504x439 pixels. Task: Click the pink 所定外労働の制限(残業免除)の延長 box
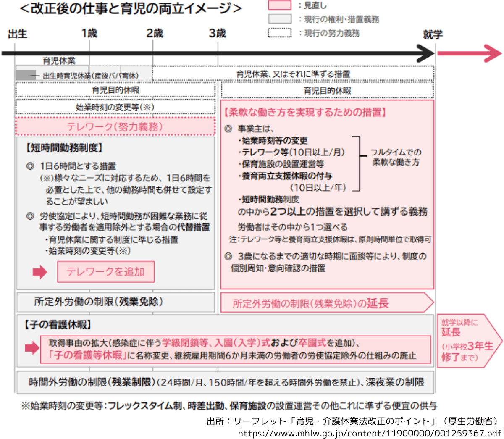327,303
